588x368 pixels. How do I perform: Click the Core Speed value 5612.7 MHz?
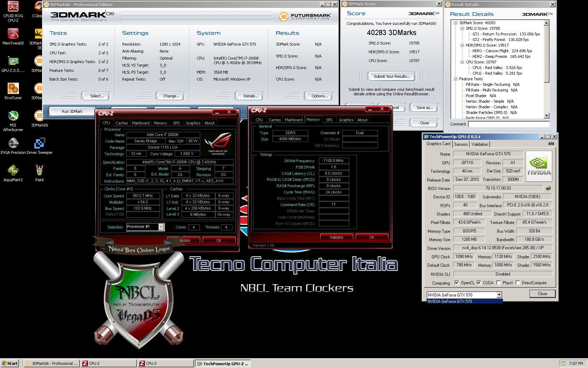143,196
